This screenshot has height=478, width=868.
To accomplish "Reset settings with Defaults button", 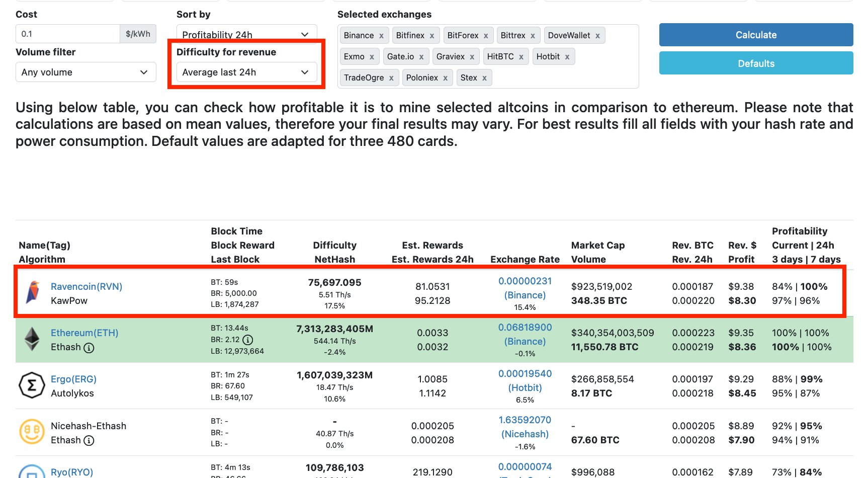I will point(755,63).
